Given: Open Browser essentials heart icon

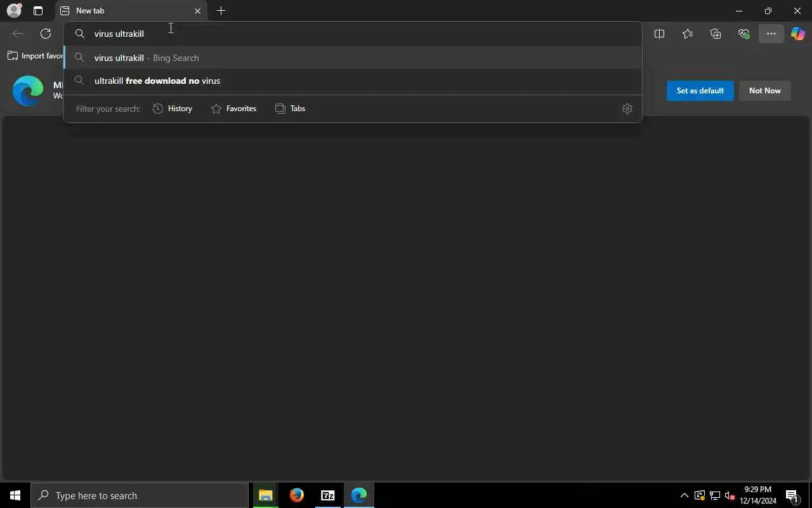Looking at the screenshot, I should 743,34.
